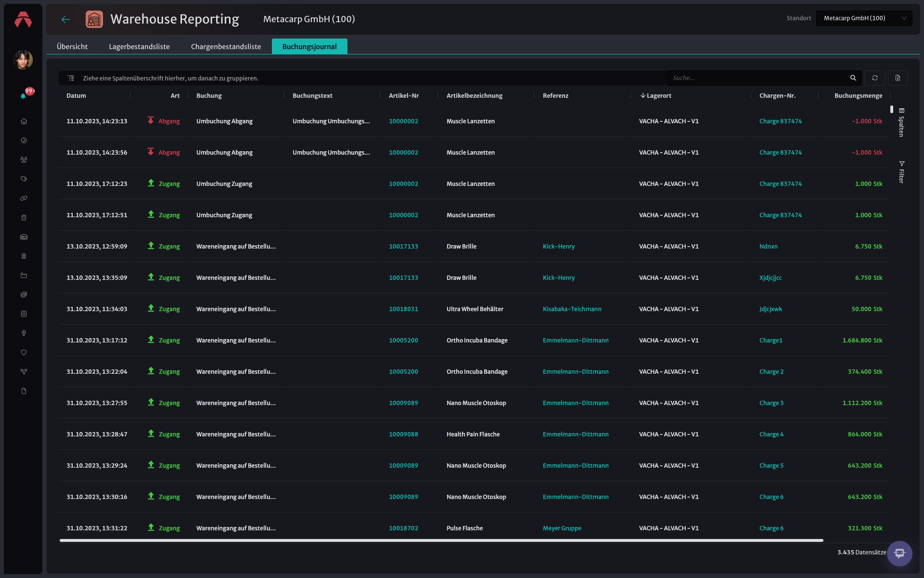Screen dimensions: 924x578
Task: Expand the Spalten side panel
Action: pyautogui.click(x=901, y=122)
